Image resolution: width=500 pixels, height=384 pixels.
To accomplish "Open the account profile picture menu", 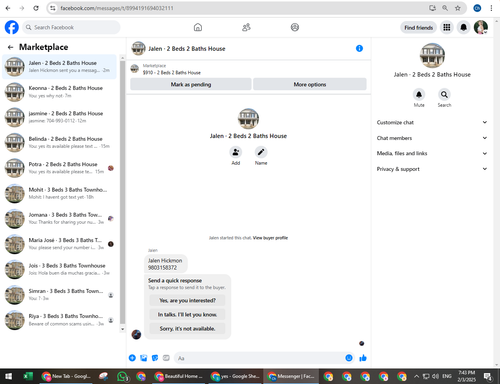I will click(481, 27).
